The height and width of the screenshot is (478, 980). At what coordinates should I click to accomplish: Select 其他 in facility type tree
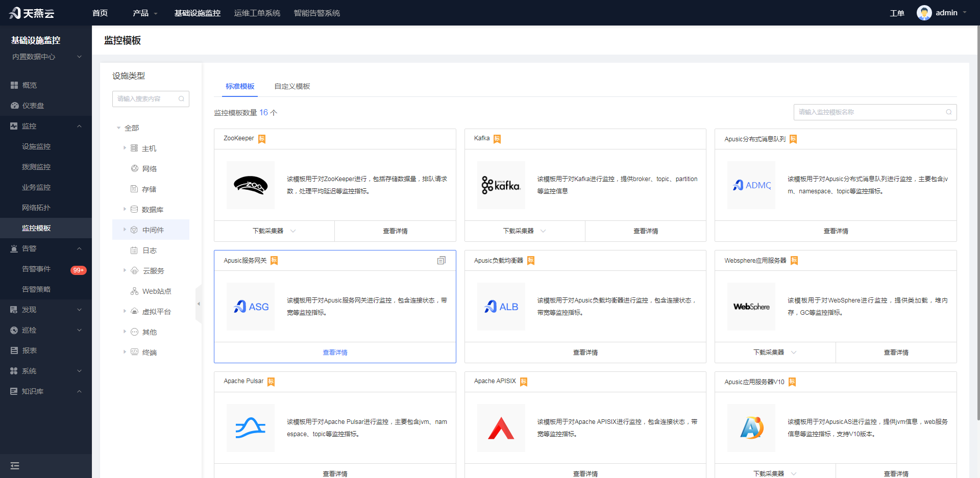pos(150,332)
